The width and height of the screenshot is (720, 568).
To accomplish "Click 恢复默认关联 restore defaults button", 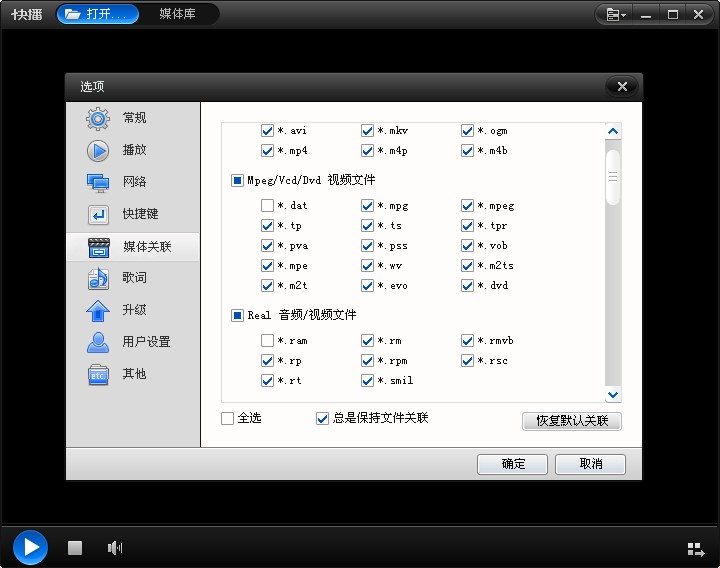I will [x=571, y=421].
